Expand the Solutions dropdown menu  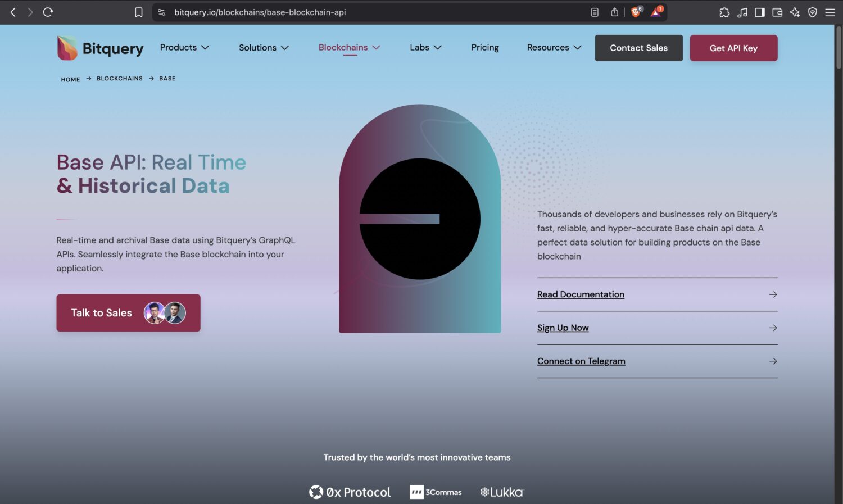coord(264,48)
